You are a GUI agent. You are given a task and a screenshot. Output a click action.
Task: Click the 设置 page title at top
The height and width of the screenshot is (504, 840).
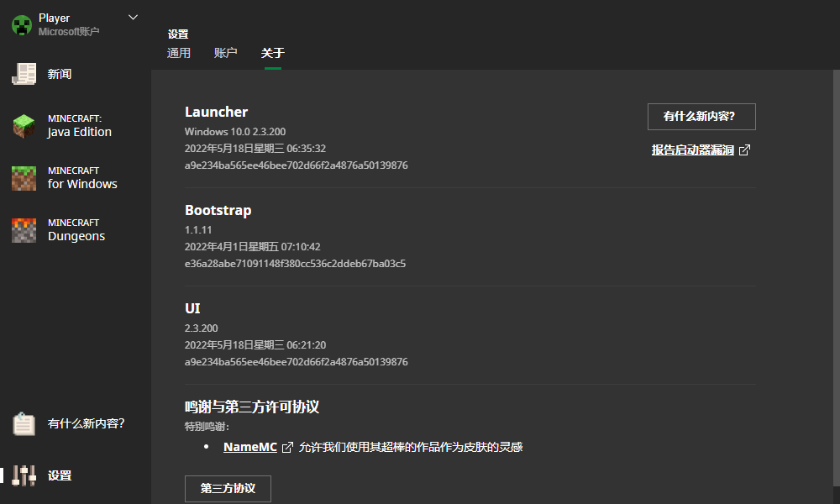pyautogui.click(x=178, y=34)
